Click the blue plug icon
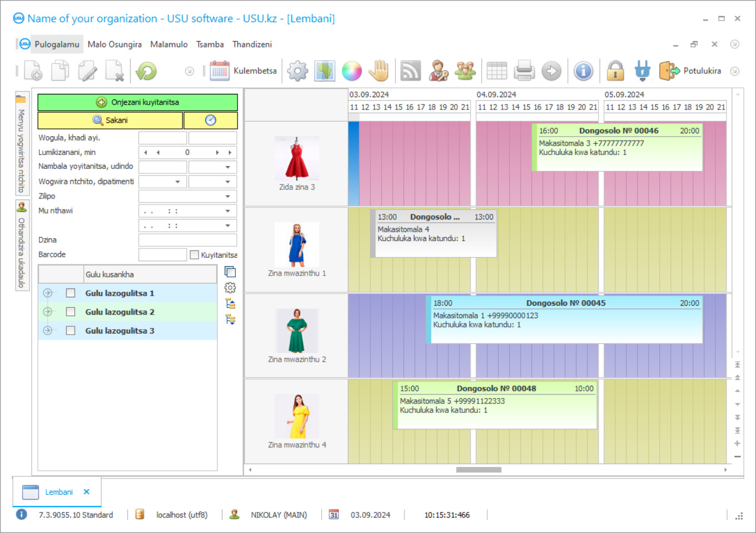The width and height of the screenshot is (756, 533). click(643, 71)
